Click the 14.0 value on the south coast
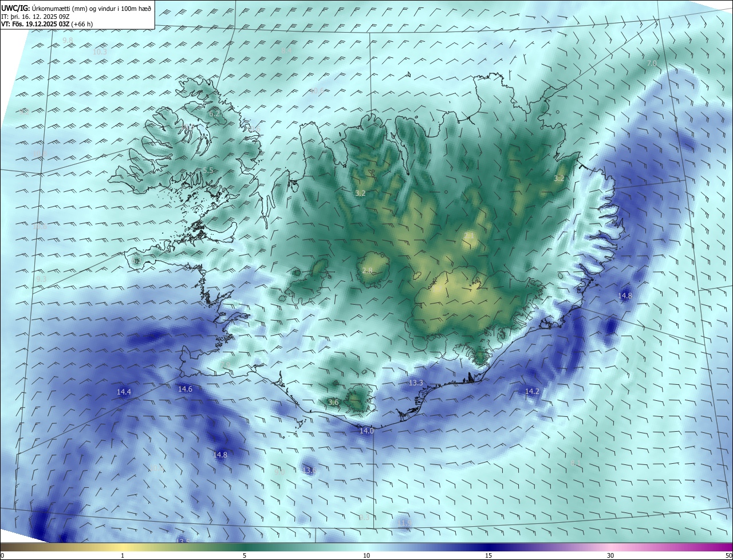 (x=366, y=431)
